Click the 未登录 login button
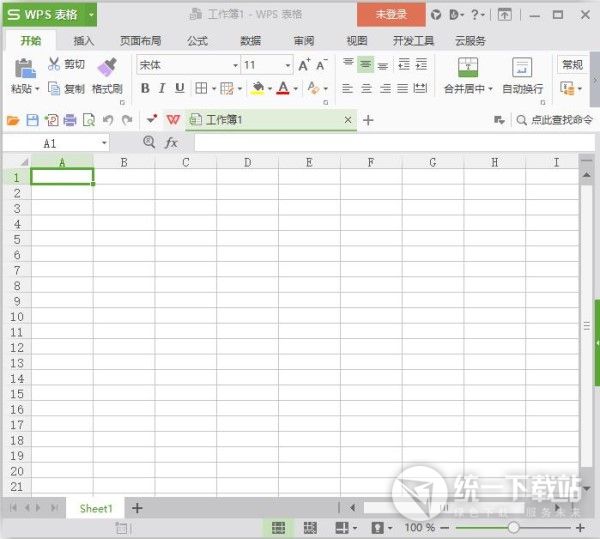This screenshot has width=600, height=539. click(x=391, y=15)
